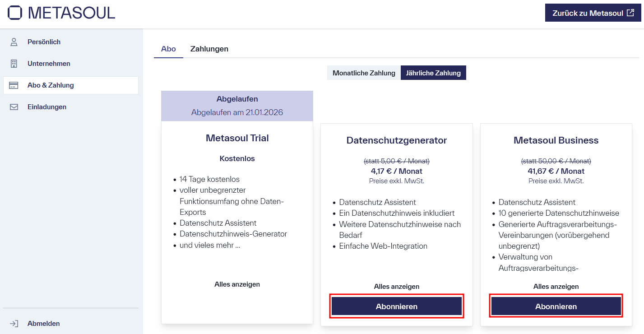Expand Alles anzeigen in Metasoul Business card
Image resolution: width=644 pixels, height=334 pixels.
click(556, 287)
